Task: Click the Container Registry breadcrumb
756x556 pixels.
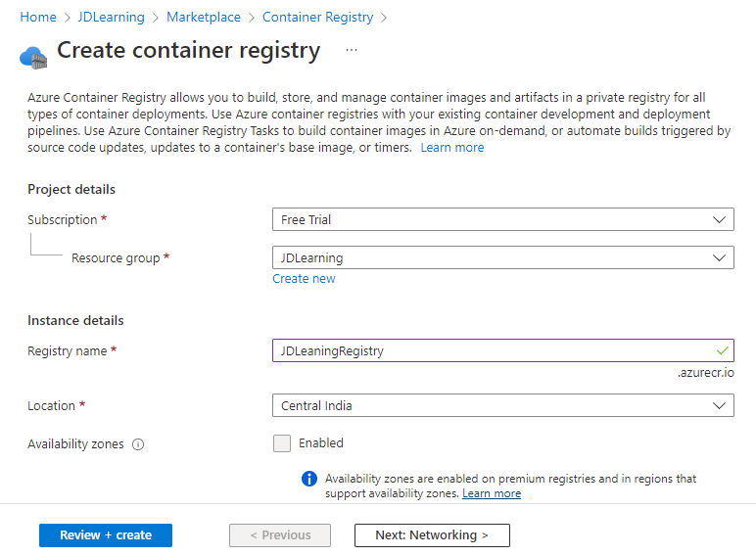Action: (x=318, y=18)
